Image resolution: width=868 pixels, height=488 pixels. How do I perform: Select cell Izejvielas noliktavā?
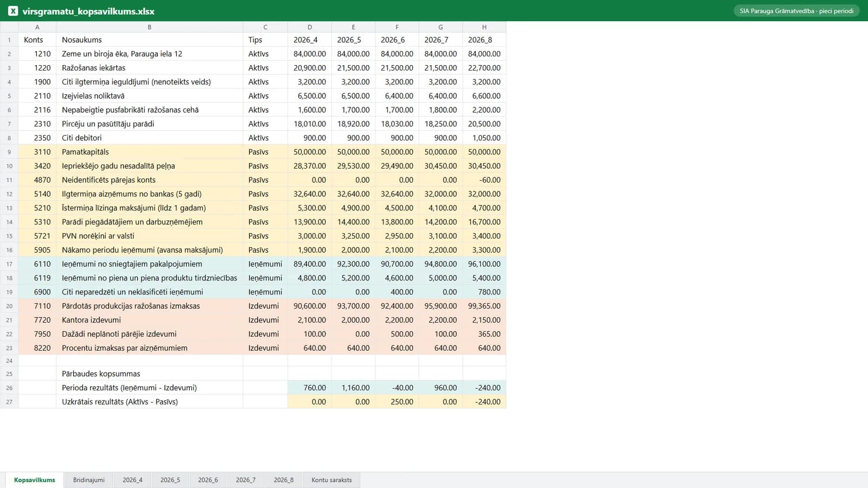pyautogui.click(x=150, y=96)
